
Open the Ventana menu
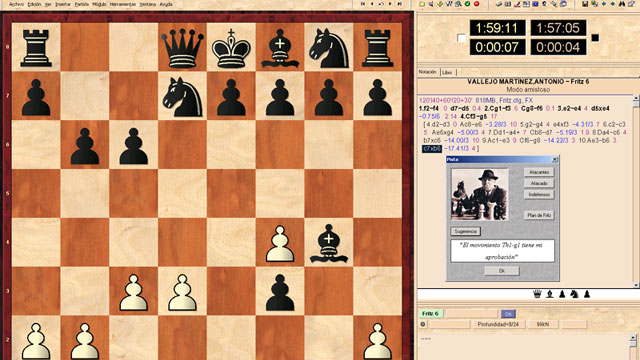coord(148,4)
